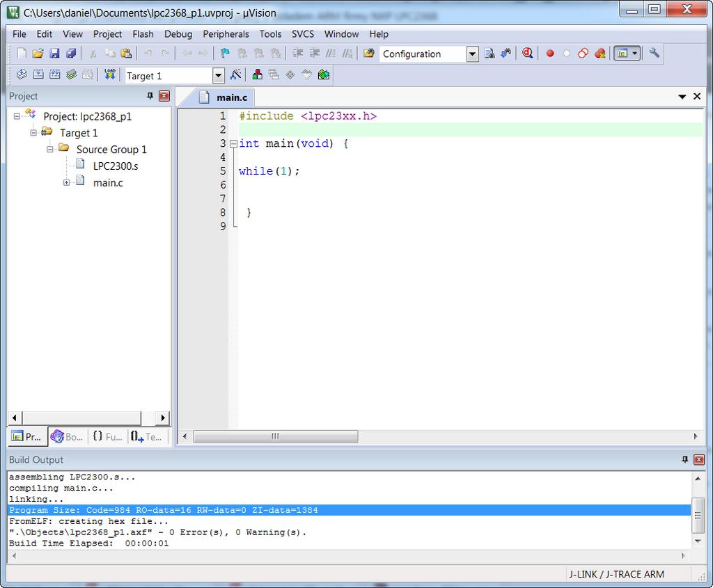Create a new file with toolbar icon

(22, 54)
